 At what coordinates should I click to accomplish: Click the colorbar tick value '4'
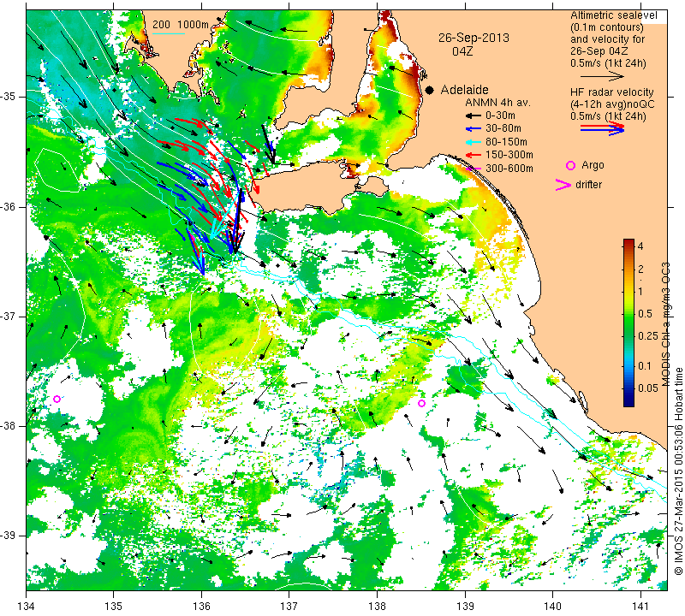[x=640, y=246]
